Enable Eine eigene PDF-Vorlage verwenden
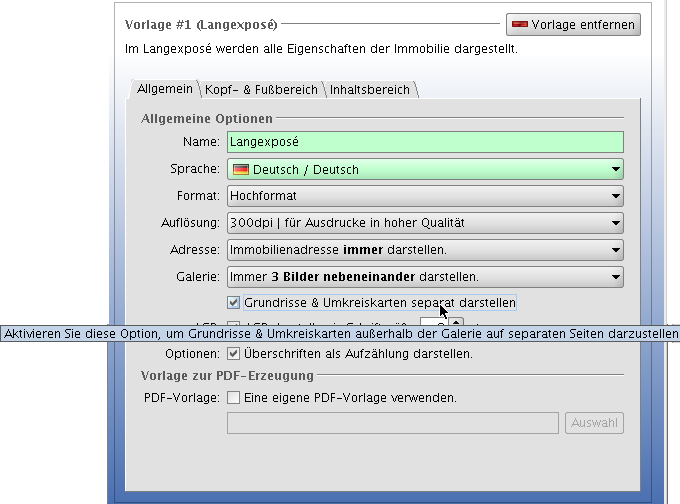 234,397
